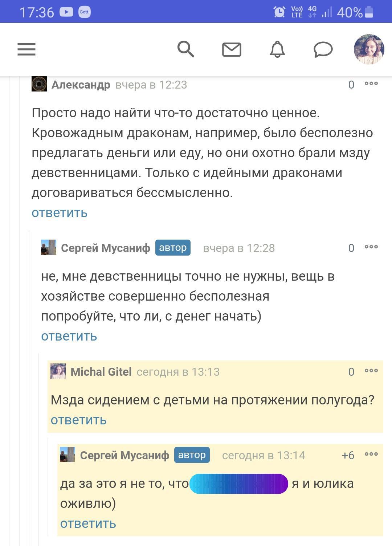Viewport: 392px width, 546px height.
Task: Tap Александр's dark circular avatar
Action: [x=39, y=84]
